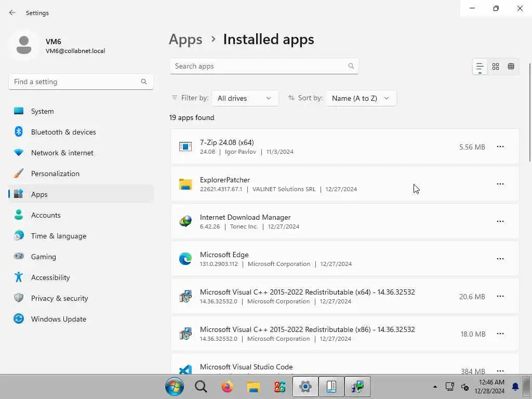Open Windows Update settings
This screenshot has height=399, width=532.
81,319
